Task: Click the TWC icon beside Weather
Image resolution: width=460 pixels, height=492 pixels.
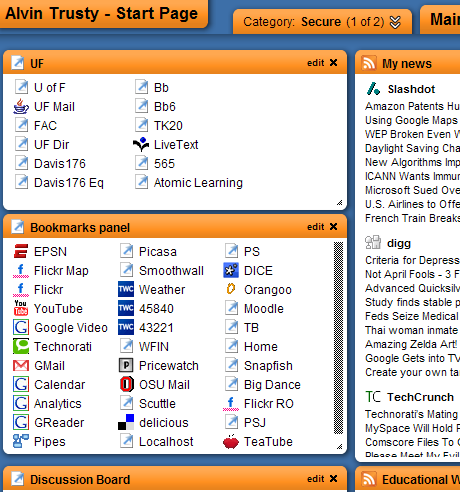Action: tap(126, 289)
